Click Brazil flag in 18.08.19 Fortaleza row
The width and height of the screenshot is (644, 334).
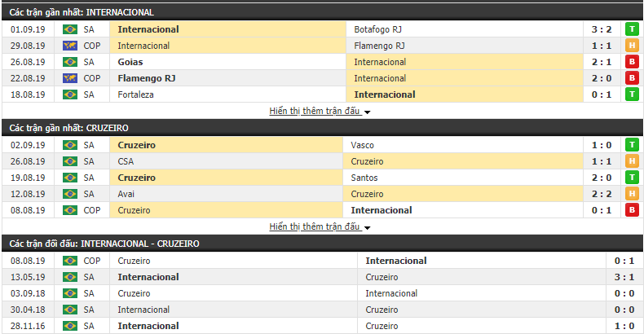coord(70,94)
